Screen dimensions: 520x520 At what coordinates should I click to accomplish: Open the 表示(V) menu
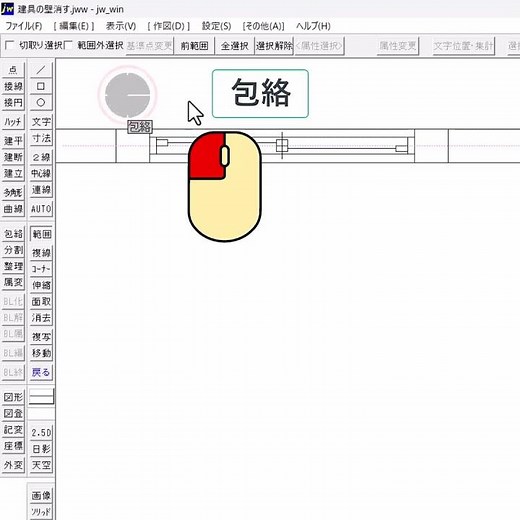click(x=121, y=26)
